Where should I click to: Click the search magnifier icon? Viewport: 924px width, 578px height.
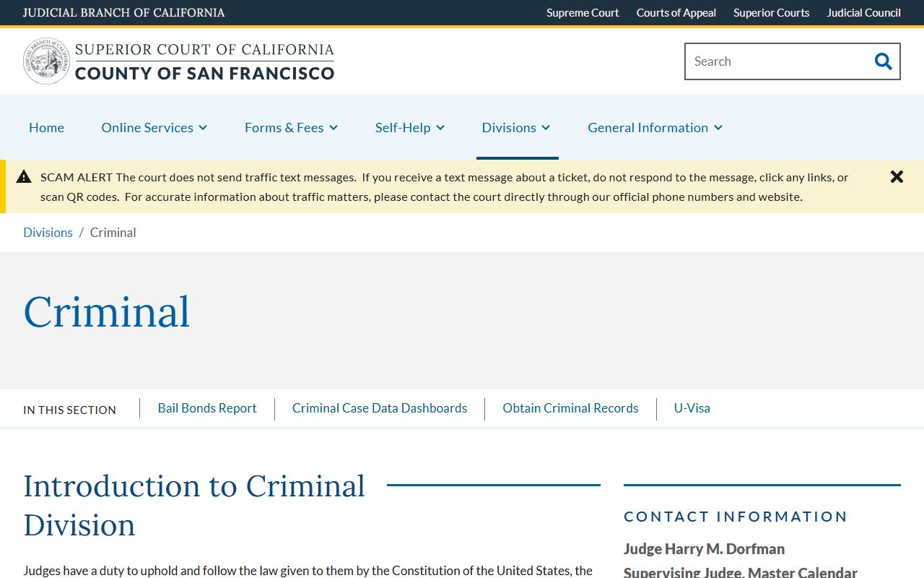883,61
